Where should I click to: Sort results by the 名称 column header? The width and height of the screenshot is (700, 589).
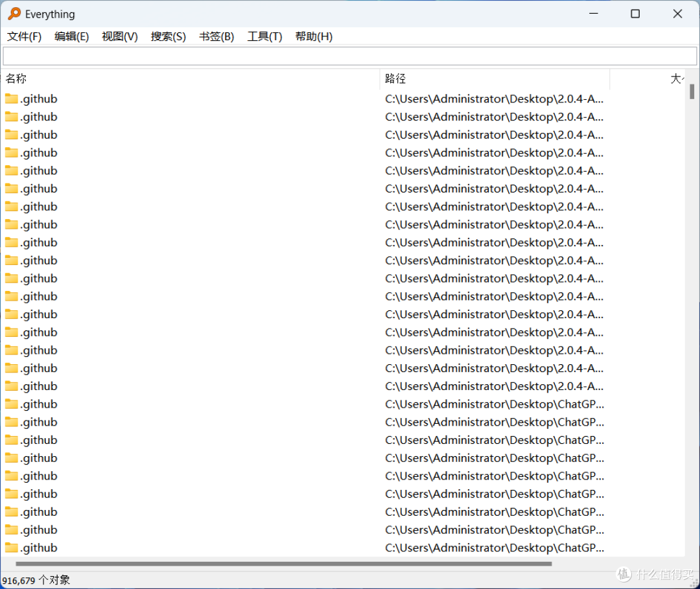point(191,79)
